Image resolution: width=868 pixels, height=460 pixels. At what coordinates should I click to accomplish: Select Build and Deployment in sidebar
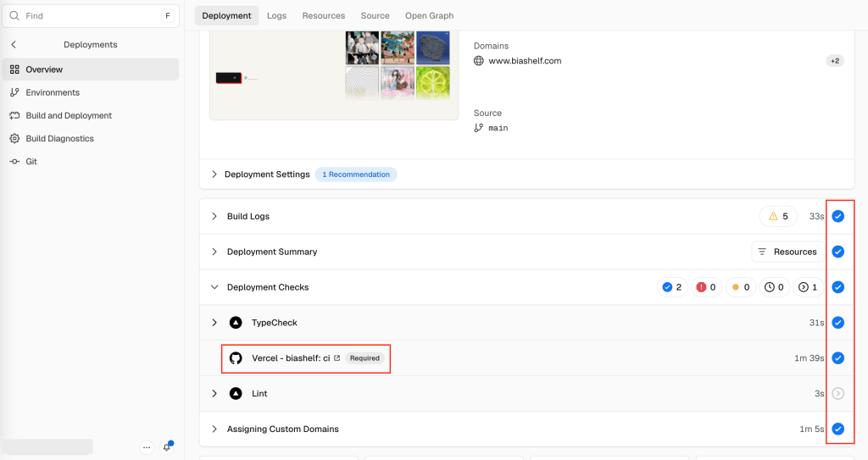(x=91, y=115)
